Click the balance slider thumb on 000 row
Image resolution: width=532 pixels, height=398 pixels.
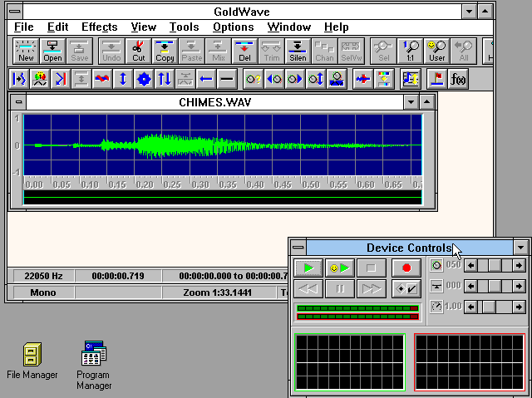495,286
